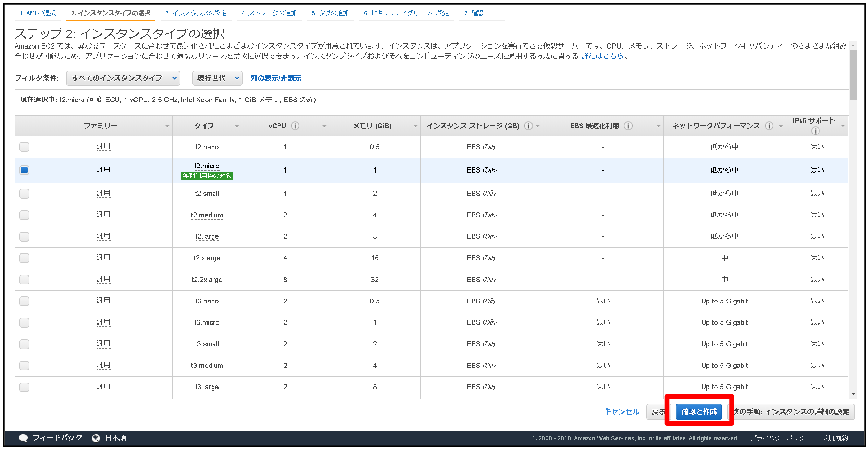Viewport: 868px width, 451px height.
Task: Select the t2.nano instance checkbox
Action: pos(24,147)
